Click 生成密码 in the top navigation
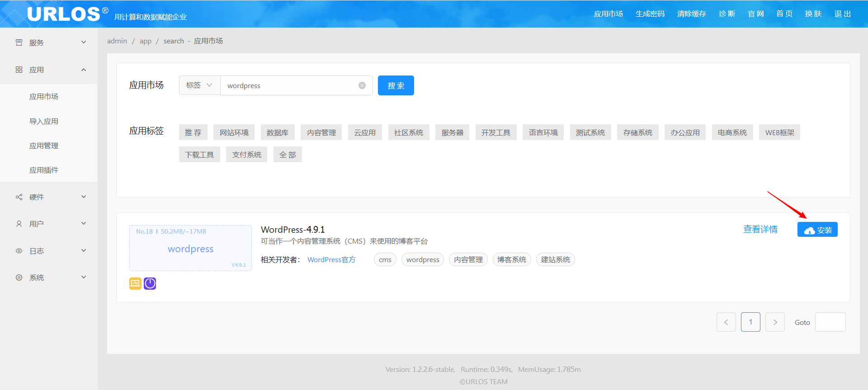 click(x=650, y=14)
